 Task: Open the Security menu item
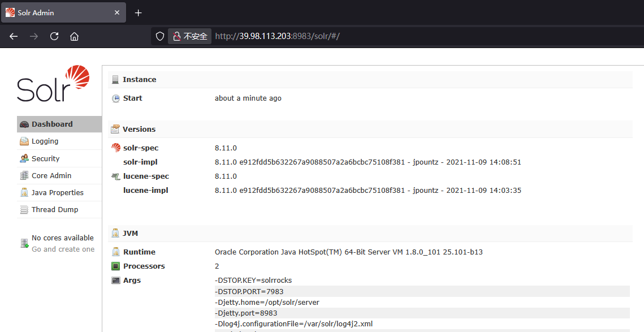coord(59,158)
